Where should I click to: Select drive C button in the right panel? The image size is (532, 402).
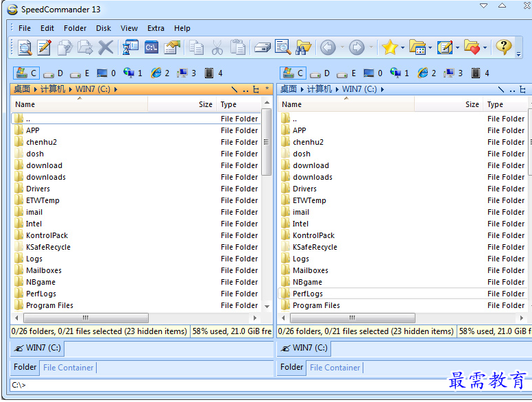293,73
